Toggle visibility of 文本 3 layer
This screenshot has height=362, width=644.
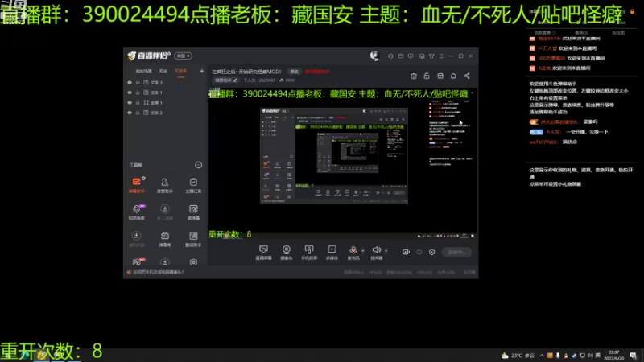click(x=130, y=83)
